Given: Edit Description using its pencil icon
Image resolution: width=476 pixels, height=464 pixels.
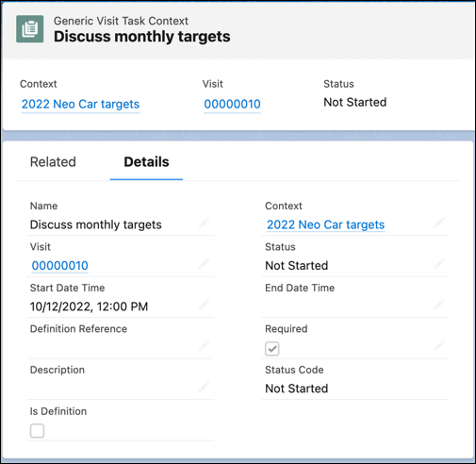Looking at the screenshot, I should point(204,387).
